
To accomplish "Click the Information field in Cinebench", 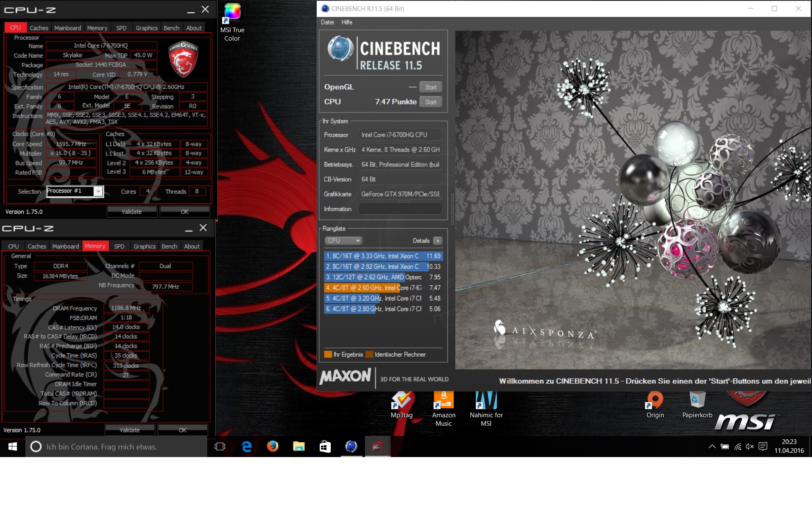I will (x=400, y=209).
